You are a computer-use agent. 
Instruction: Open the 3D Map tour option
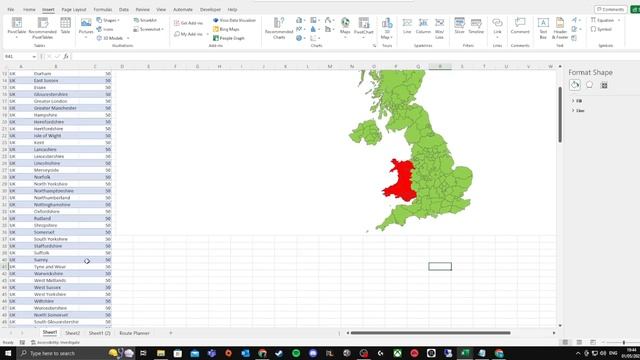click(387, 28)
